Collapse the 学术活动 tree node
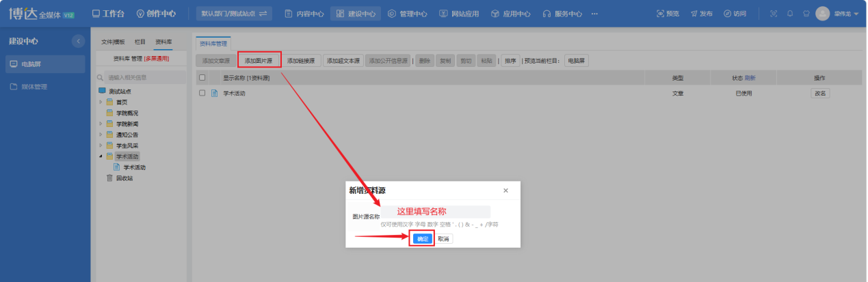The image size is (868, 282). coord(101,156)
